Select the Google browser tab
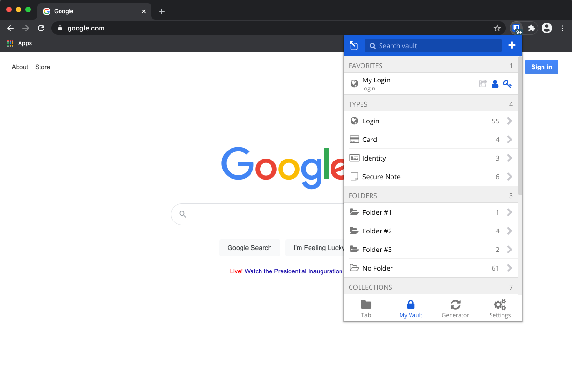Viewport: 572px width, 392px height. [94, 11]
